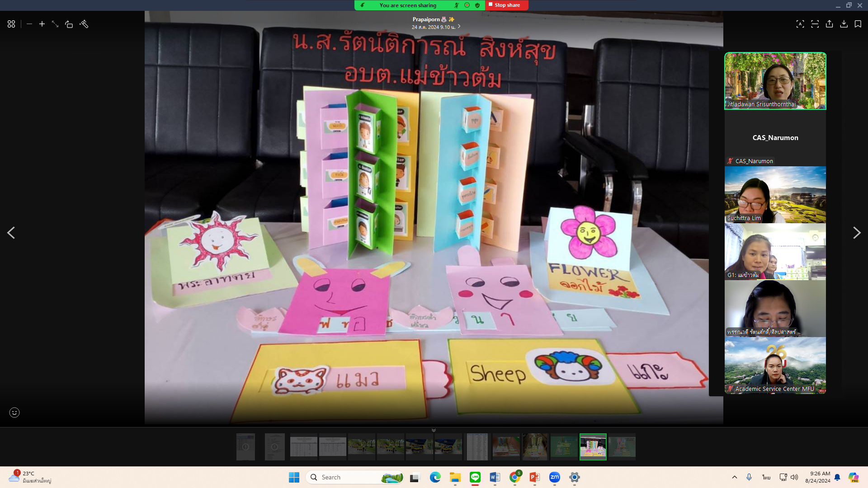868x488 pixels.
Task: Open the emoji reaction smiley icon
Action: coord(14,412)
